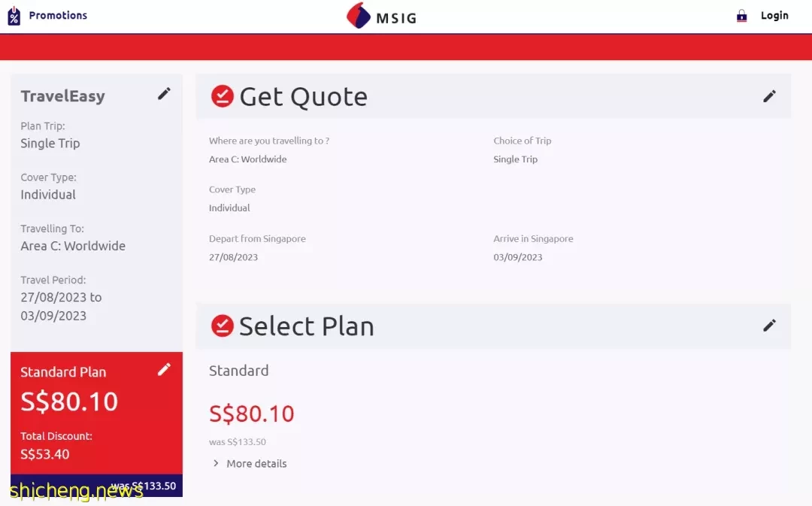Screen dimensions: 812x506
Task: Click the Select Plan completed checkmark
Action: click(222, 326)
